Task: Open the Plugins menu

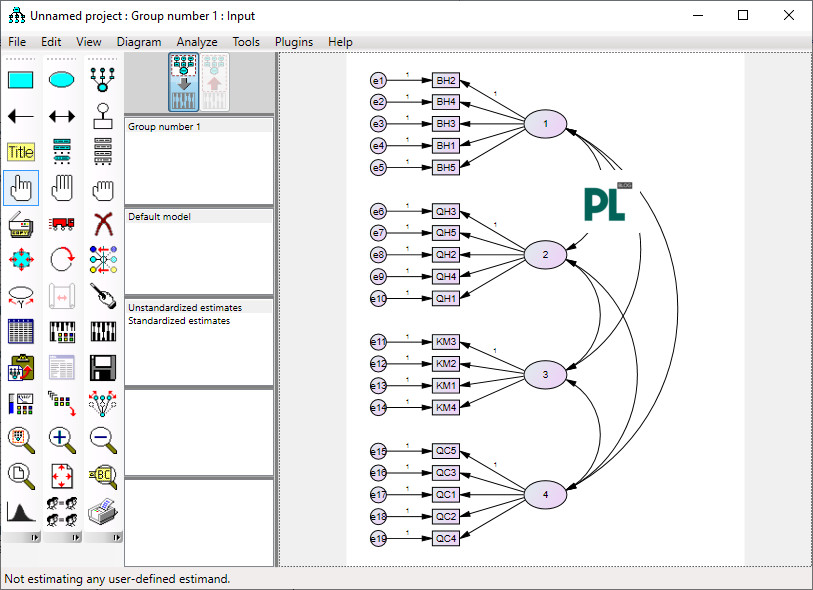Action: (293, 42)
